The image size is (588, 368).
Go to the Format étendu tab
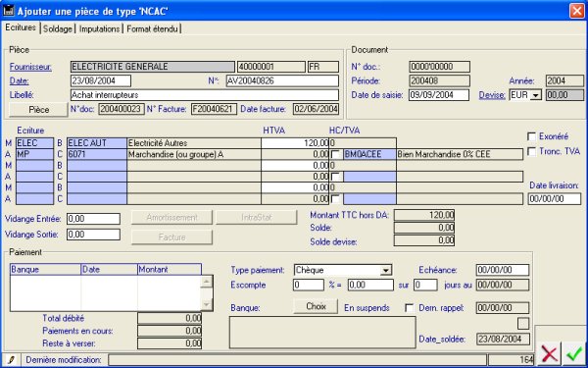152,28
